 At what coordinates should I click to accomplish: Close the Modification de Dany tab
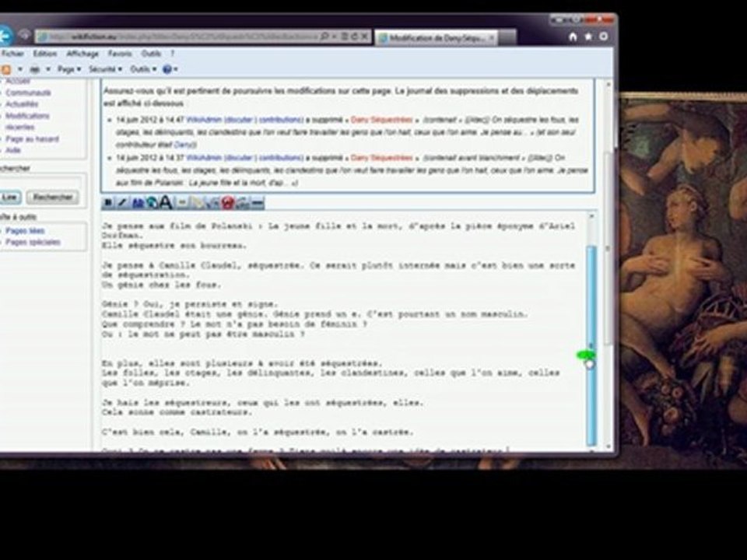coord(491,37)
